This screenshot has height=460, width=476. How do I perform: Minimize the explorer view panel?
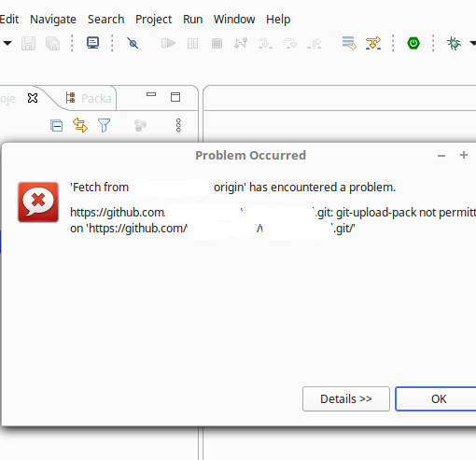(x=151, y=94)
